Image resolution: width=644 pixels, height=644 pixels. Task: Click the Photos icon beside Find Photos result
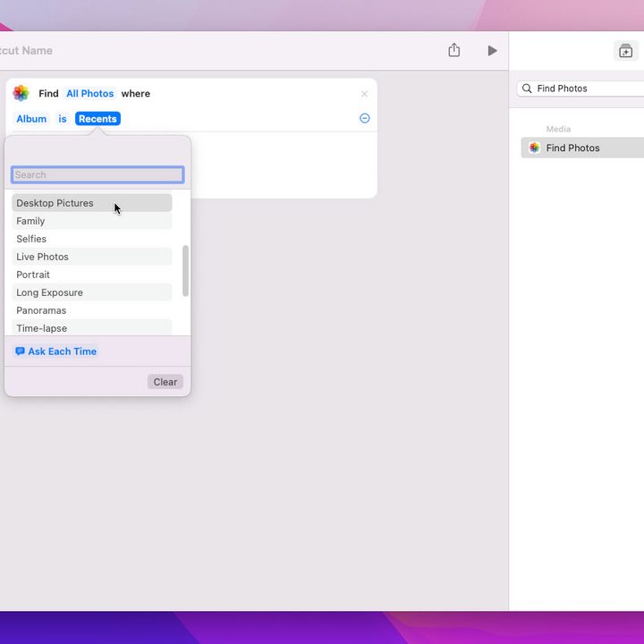coord(534,148)
